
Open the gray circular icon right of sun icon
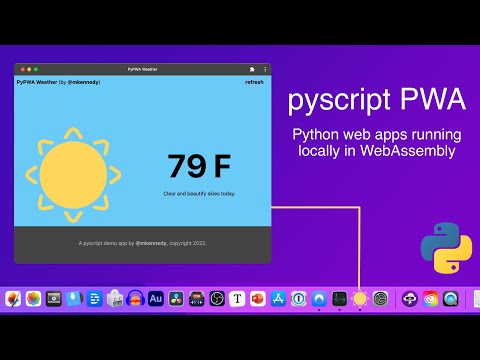[x=380, y=299]
